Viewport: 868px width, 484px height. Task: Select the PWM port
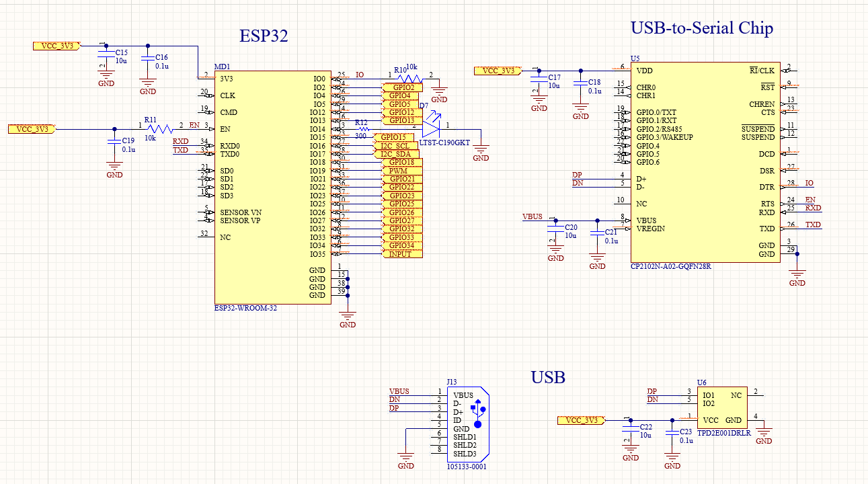(402, 171)
